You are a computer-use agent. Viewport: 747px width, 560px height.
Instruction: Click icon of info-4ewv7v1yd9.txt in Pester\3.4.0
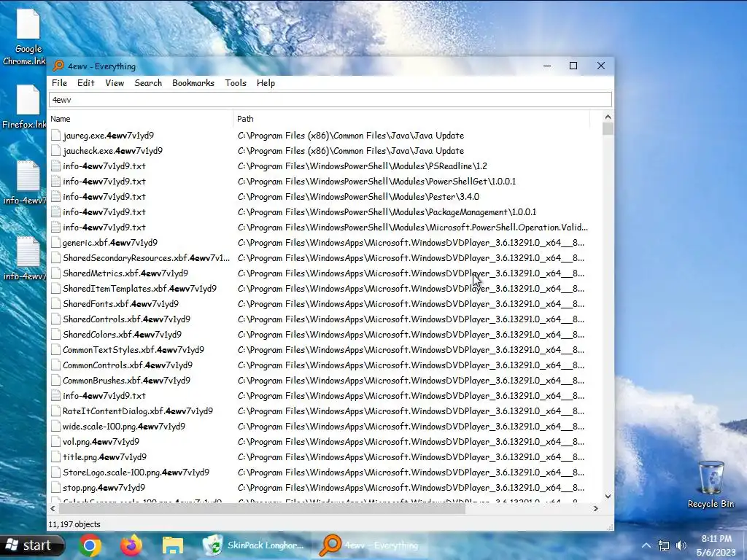[55, 197]
